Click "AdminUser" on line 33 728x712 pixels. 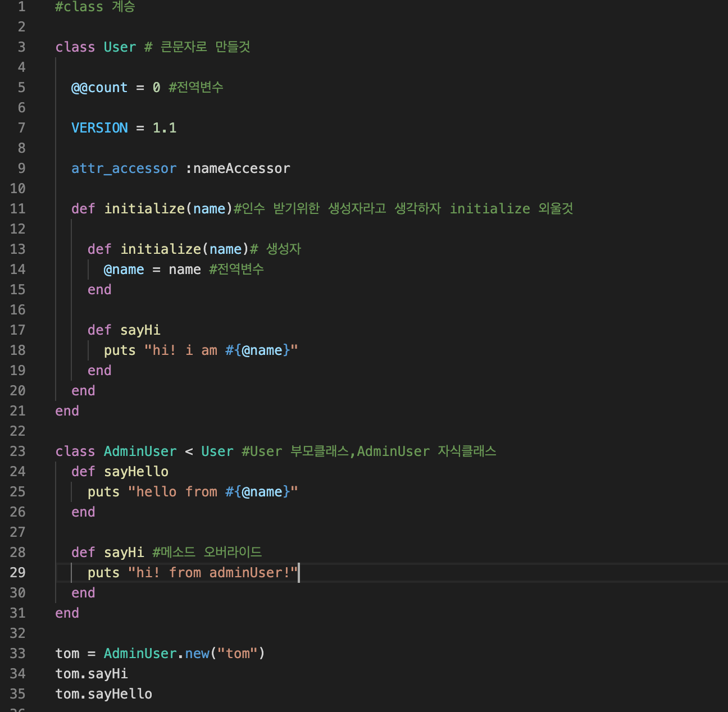point(140,654)
